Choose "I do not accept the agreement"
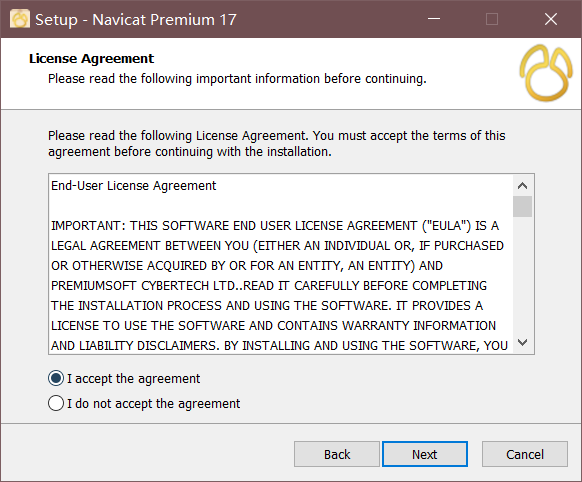 [144, 403]
